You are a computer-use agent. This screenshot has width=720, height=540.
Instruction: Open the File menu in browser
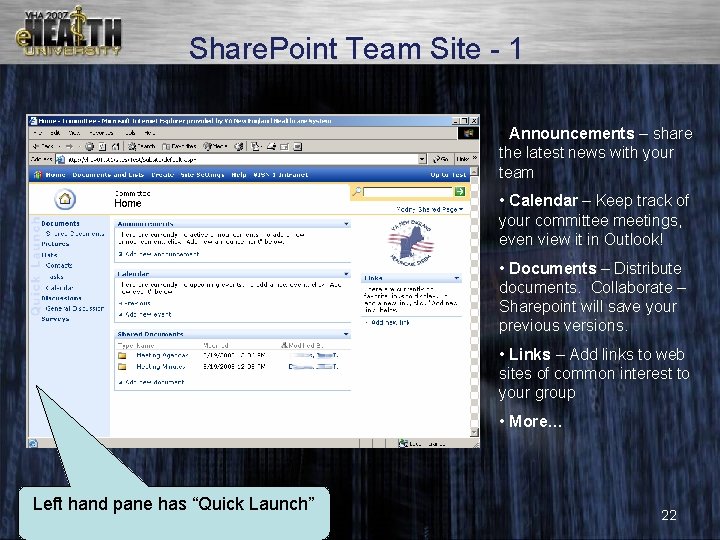(38, 133)
